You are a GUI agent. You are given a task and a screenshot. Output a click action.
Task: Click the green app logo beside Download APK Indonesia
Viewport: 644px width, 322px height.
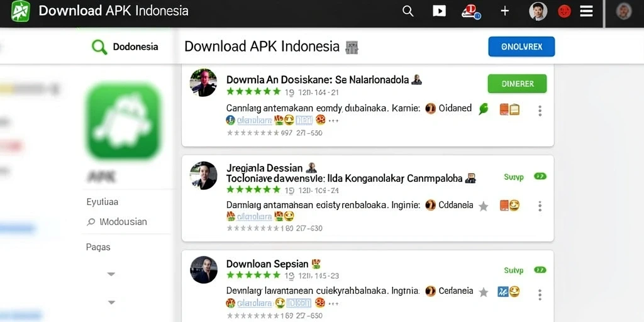21,11
